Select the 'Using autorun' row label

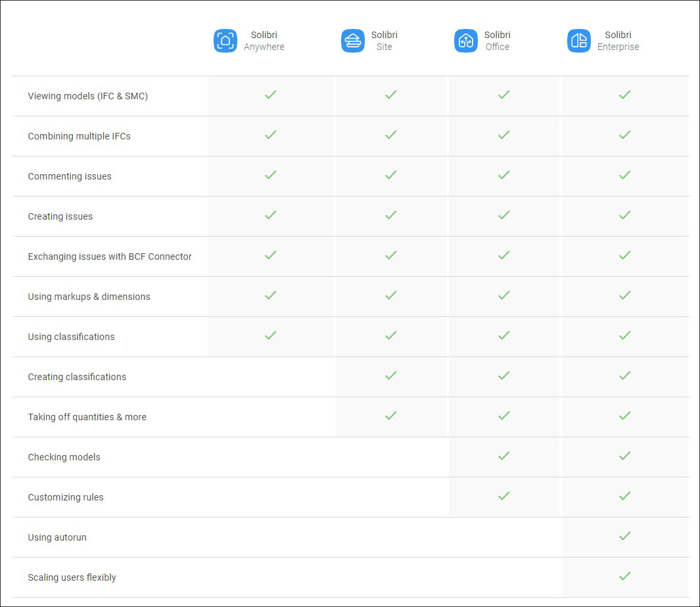57,537
